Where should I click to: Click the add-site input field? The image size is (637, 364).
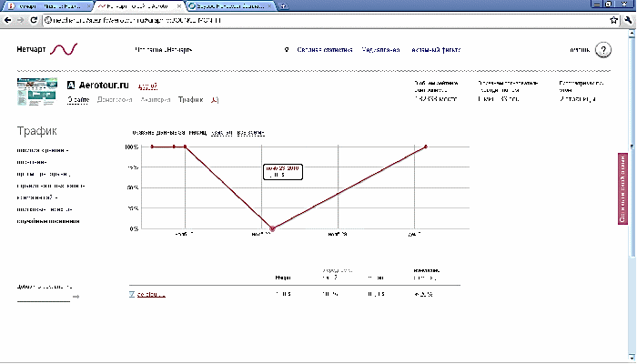[x=44, y=296]
